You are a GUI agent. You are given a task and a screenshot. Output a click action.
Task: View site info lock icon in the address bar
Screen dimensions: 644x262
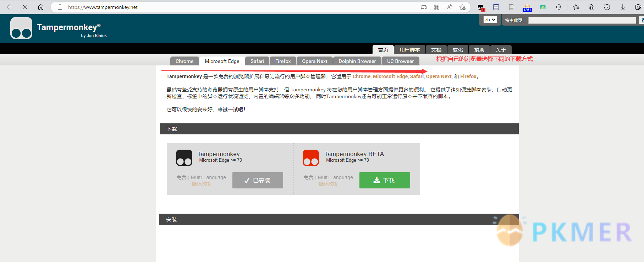60,7
